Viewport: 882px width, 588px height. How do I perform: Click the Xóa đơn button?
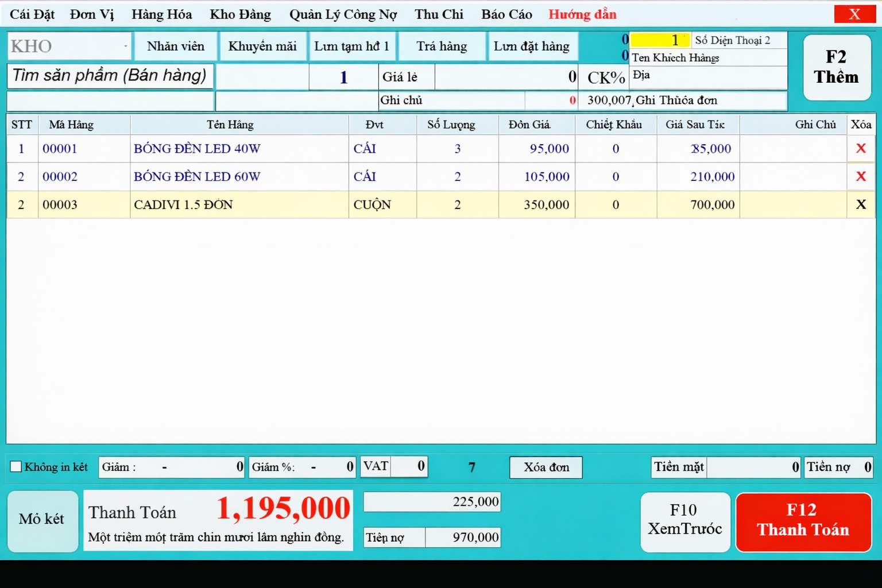point(546,467)
